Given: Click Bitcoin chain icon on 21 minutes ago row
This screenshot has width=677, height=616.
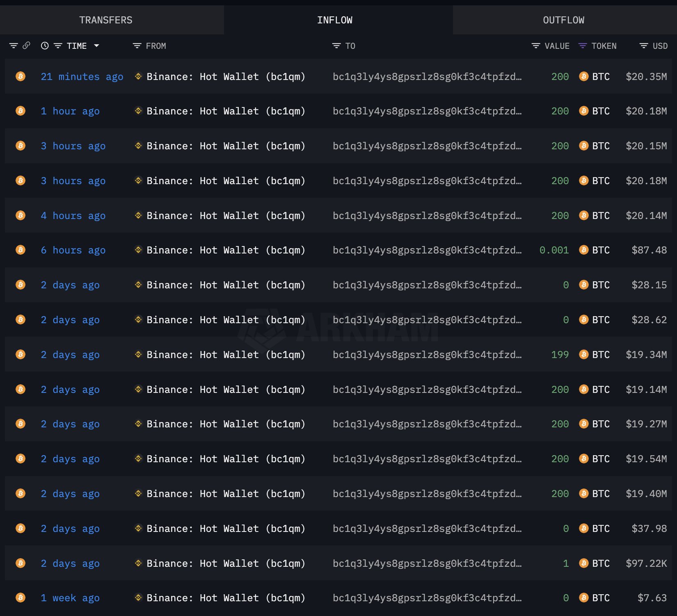Looking at the screenshot, I should coord(21,76).
